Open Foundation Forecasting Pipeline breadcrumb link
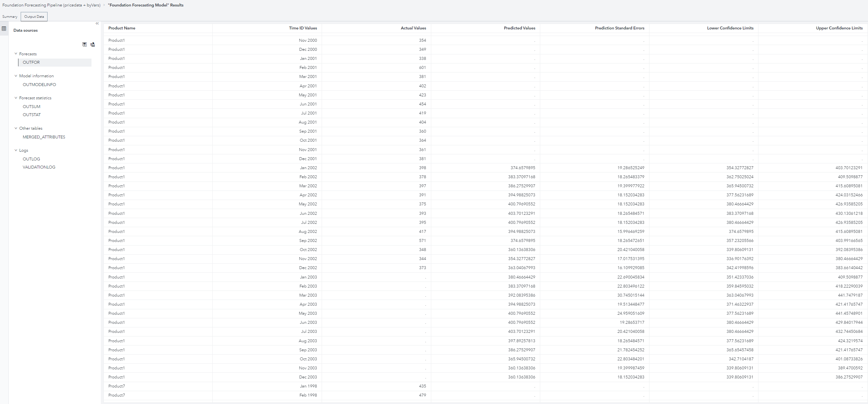The width and height of the screenshot is (868, 404). [x=50, y=5]
